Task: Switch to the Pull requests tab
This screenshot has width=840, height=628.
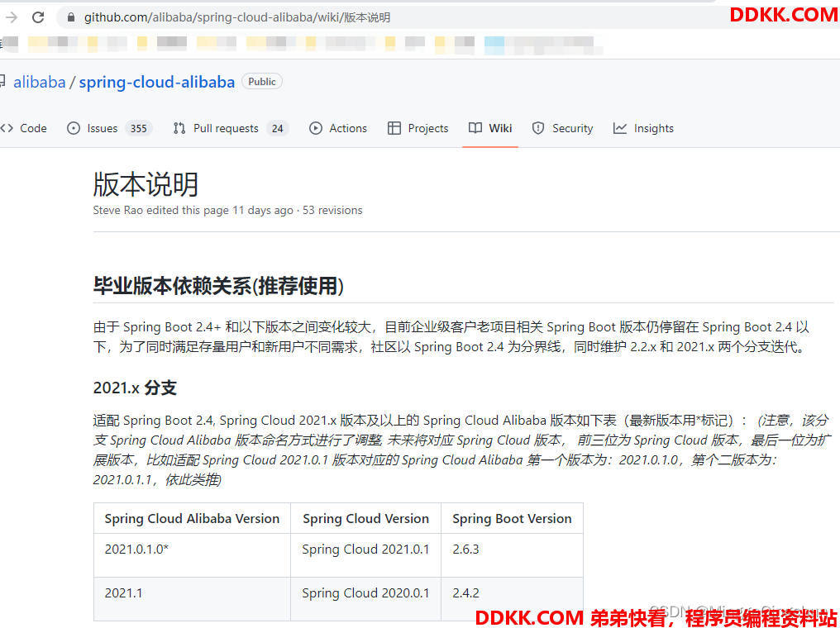Action: click(x=231, y=128)
